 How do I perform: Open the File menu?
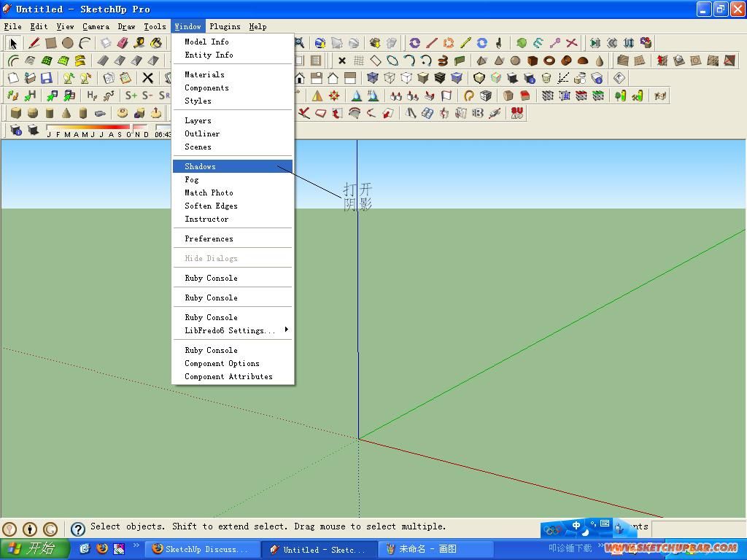coord(13,27)
